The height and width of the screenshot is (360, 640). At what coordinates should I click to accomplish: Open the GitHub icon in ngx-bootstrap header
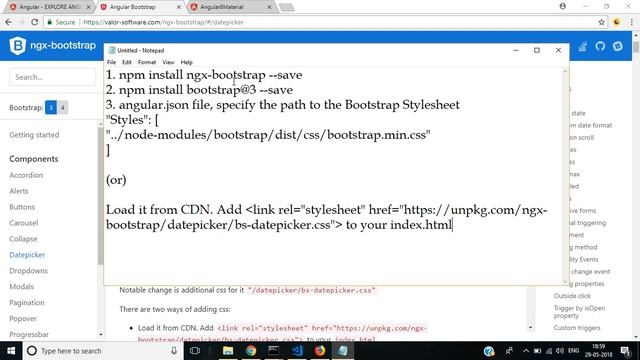[x=600, y=46]
